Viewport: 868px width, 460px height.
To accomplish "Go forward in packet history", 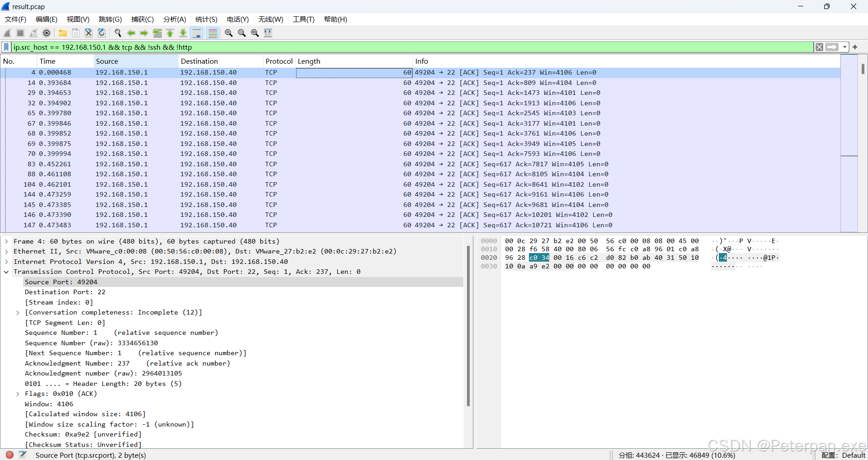I will pos(144,33).
